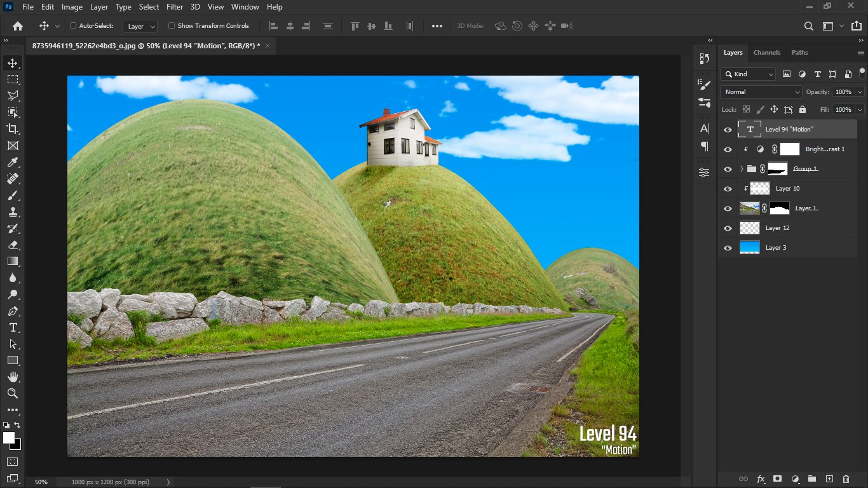The width and height of the screenshot is (868, 488).
Task: Toggle layer filtering on/off switch
Action: [x=862, y=72]
